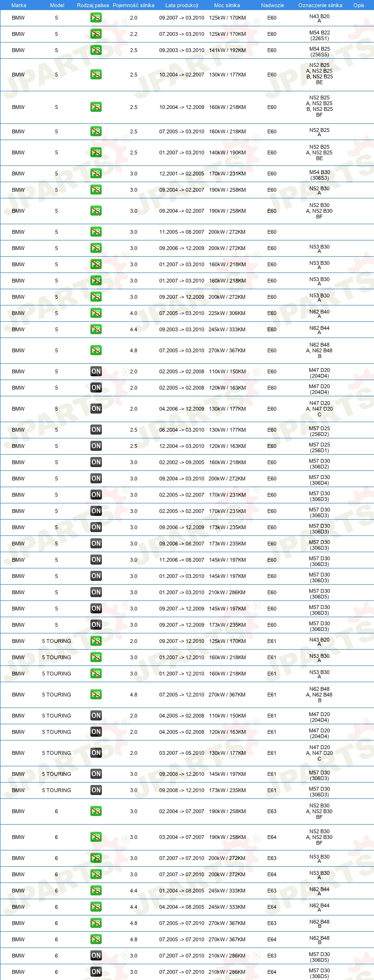Click the Marka column header

pyautogui.click(x=19, y=5)
